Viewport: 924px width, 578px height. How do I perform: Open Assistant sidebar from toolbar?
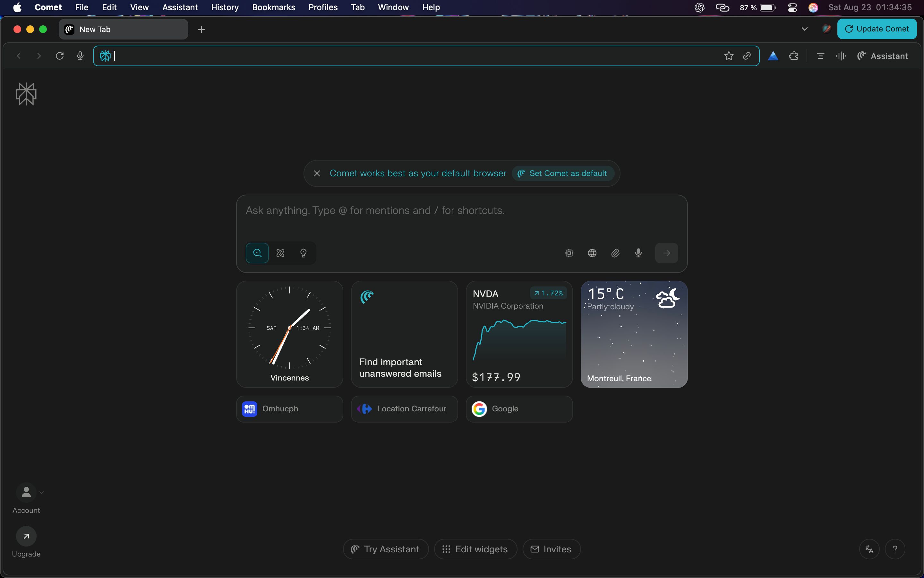[x=883, y=56]
